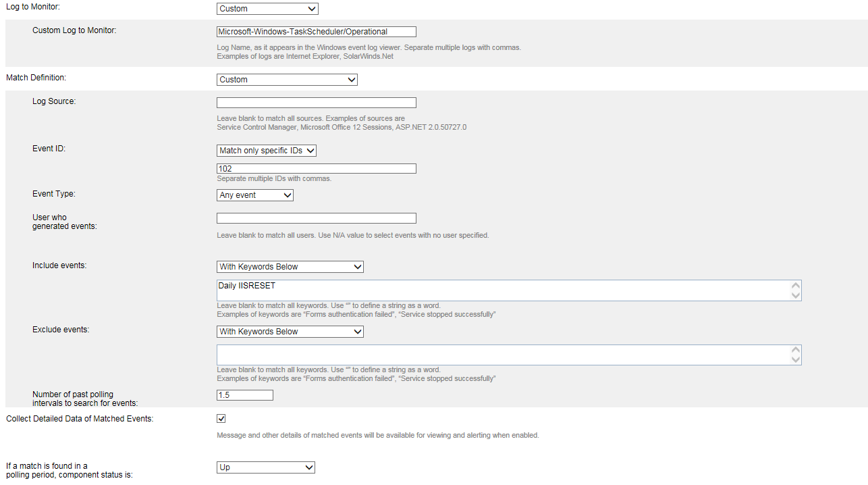Click up arrow in Include keywords box

click(796, 286)
